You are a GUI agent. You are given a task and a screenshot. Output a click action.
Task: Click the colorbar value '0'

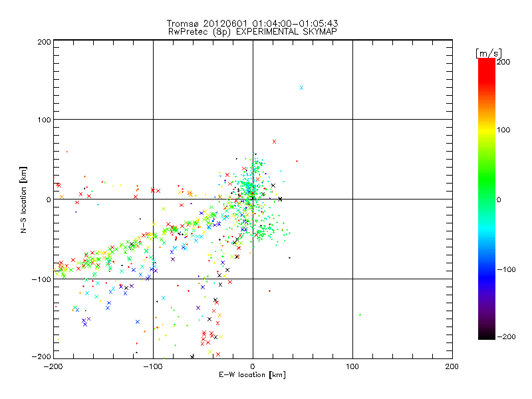pyautogui.click(x=499, y=199)
